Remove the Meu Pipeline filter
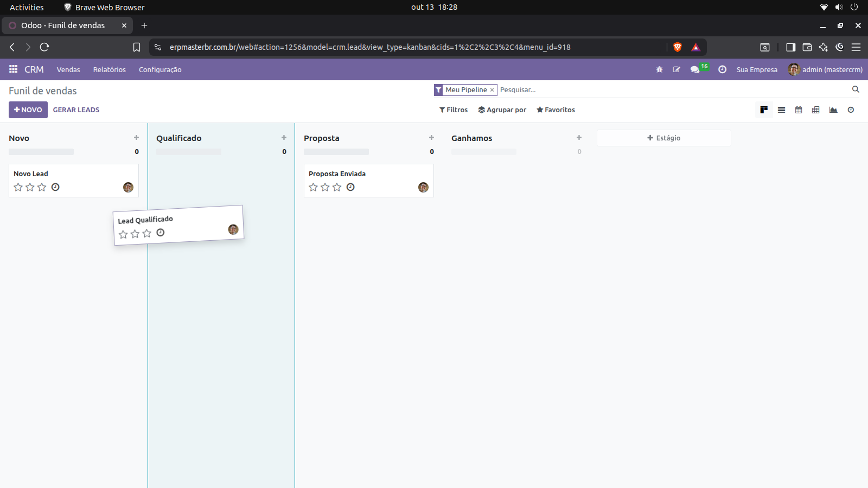This screenshot has height=488, width=868. [492, 90]
